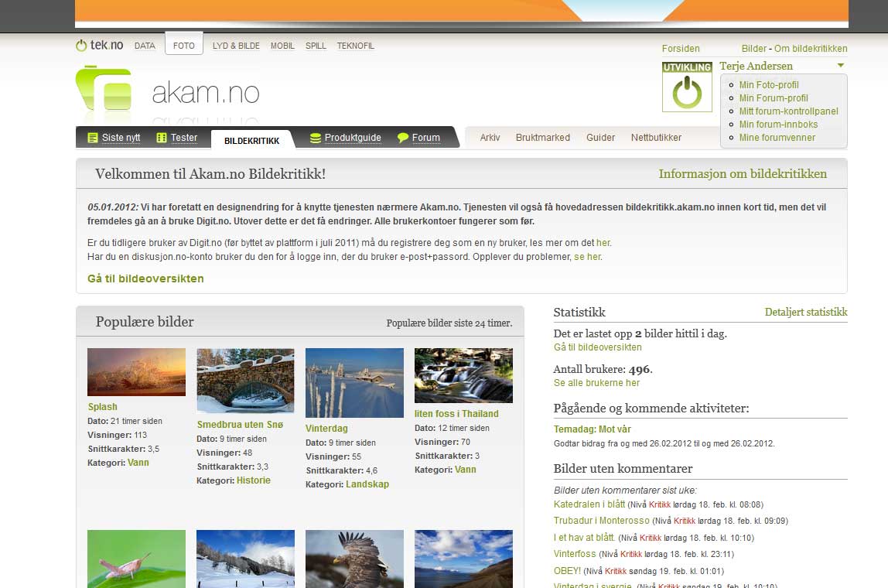Open the OBEY! image link

(567, 570)
